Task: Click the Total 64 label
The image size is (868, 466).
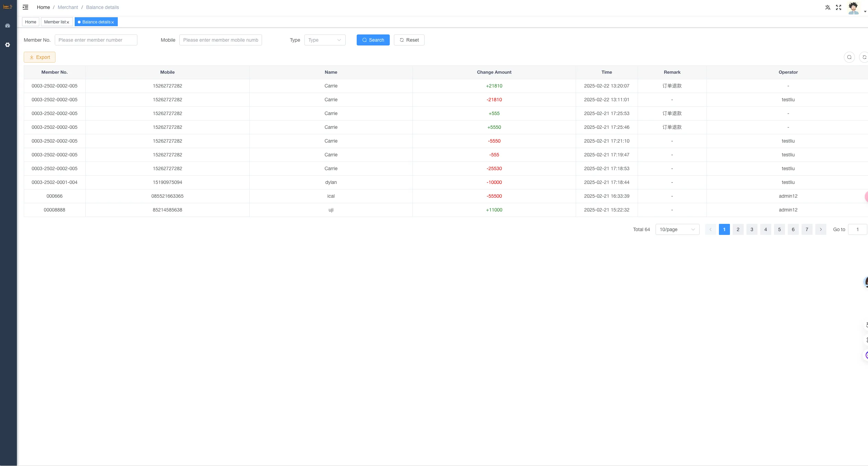Action: point(641,229)
